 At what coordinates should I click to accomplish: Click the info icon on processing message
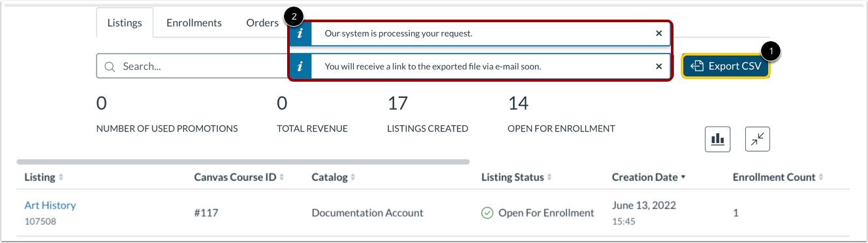[x=300, y=33]
